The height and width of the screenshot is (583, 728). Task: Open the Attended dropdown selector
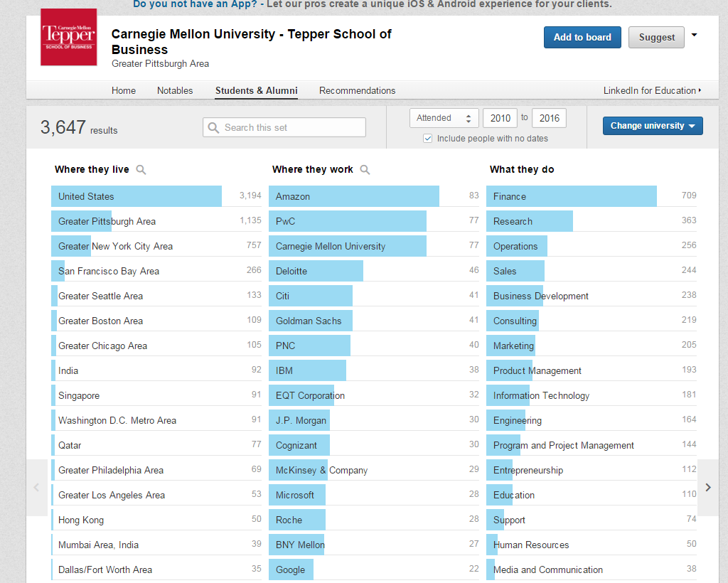pyautogui.click(x=443, y=118)
